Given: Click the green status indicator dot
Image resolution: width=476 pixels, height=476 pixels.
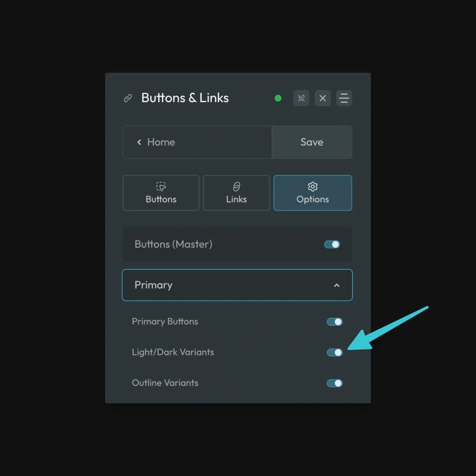Looking at the screenshot, I should coord(278,98).
